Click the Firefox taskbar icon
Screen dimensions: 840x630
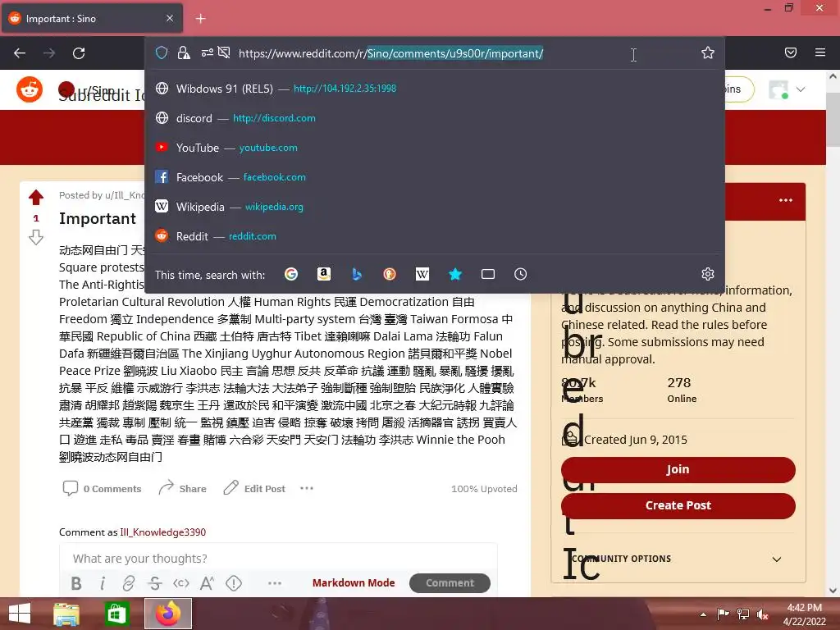coord(167,614)
